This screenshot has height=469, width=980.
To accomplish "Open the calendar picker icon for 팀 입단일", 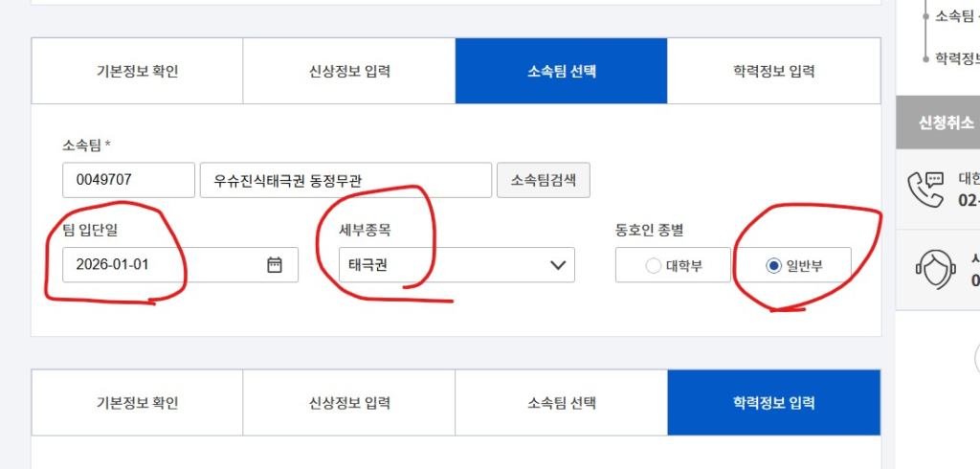I will point(275,265).
